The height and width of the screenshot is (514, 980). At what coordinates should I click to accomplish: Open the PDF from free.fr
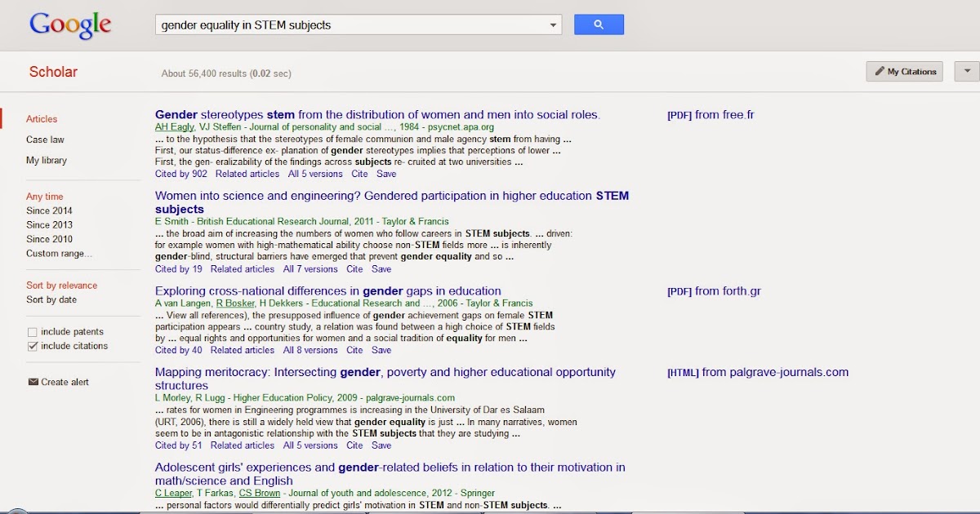pos(710,115)
